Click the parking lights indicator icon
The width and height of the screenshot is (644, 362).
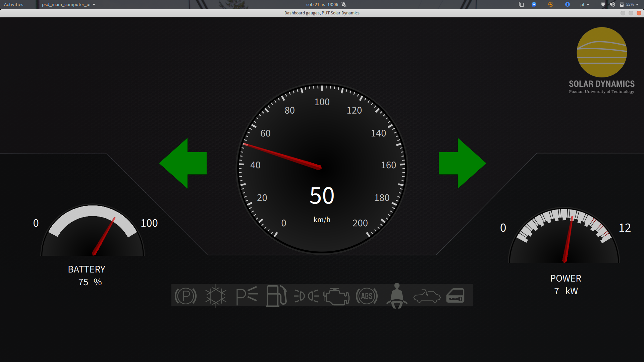tap(247, 296)
